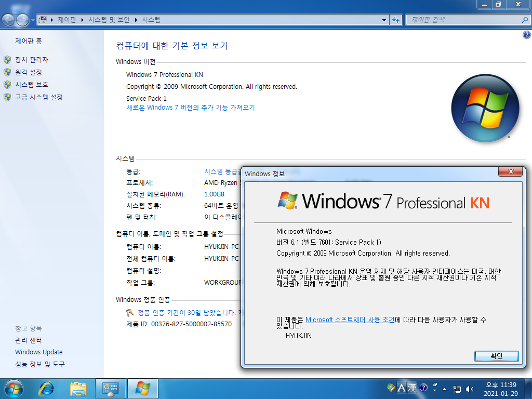Open Windows Update link in sidebar
The image size is (532, 399).
point(38,352)
